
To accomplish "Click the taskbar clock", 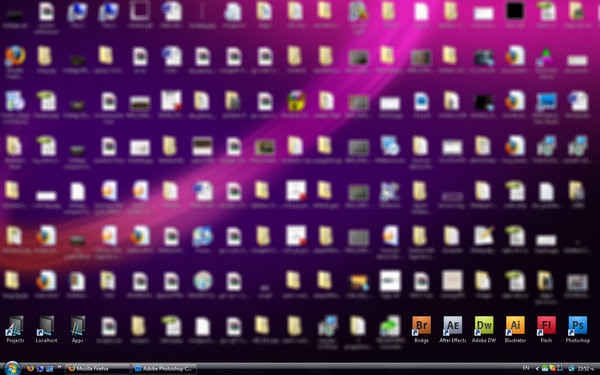I will click(585, 368).
